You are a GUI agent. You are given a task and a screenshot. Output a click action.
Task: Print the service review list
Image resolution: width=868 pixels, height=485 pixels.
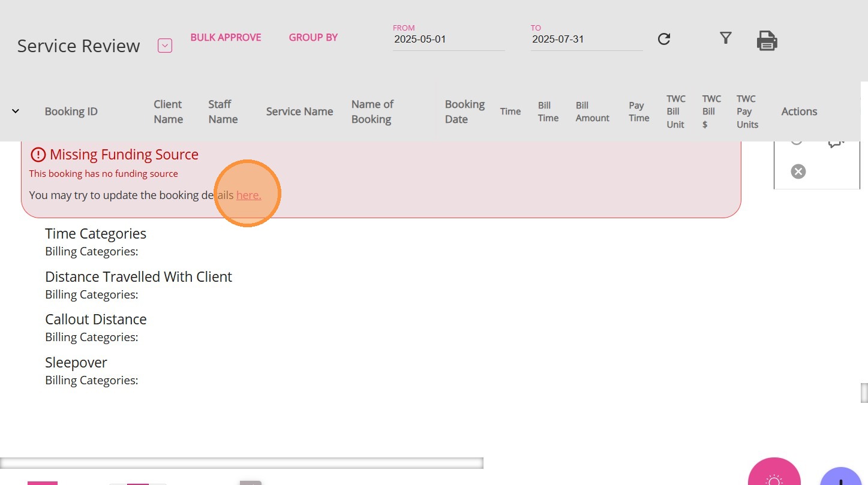coord(767,41)
